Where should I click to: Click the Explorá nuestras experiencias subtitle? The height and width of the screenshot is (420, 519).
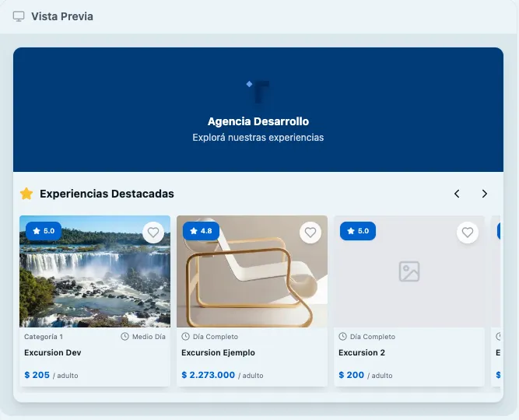[x=258, y=138]
